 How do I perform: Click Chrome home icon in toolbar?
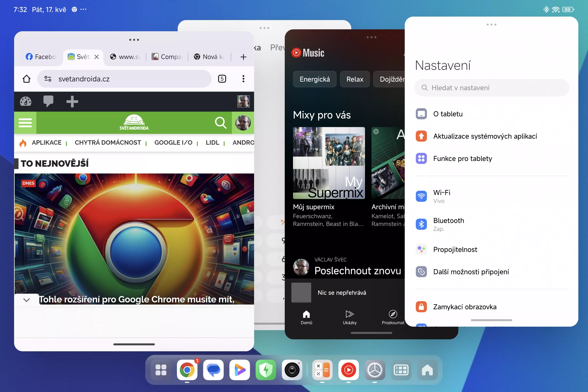[26, 79]
